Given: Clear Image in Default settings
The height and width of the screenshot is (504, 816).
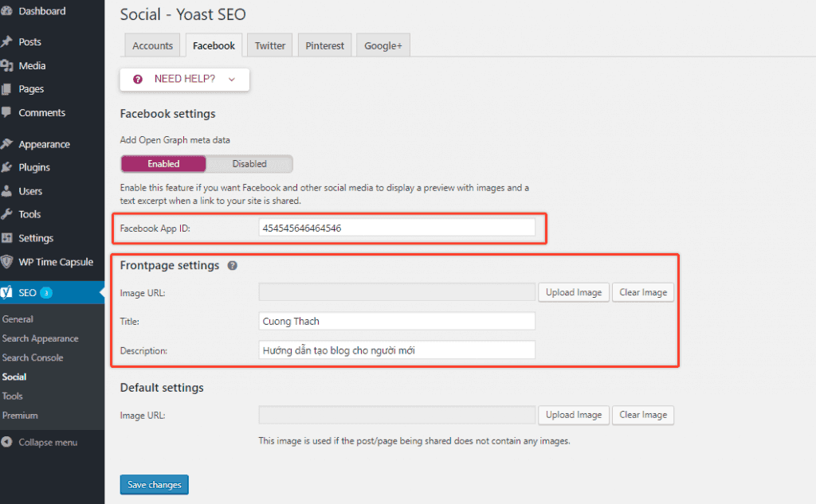Looking at the screenshot, I should [x=643, y=415].
